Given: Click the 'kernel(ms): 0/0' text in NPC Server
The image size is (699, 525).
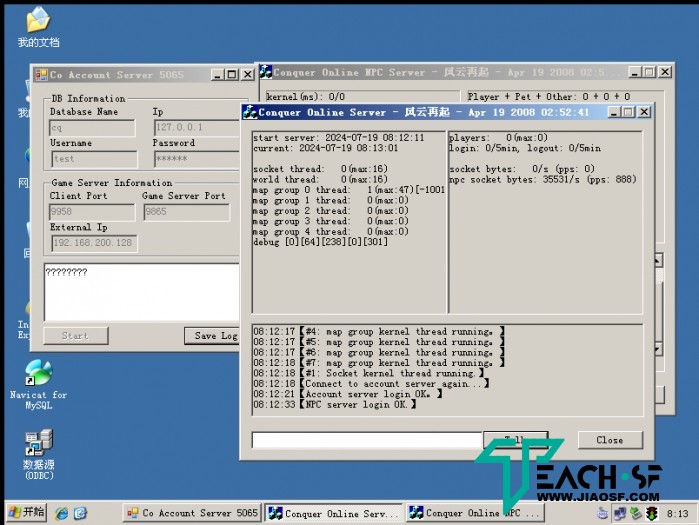Looking at the screenshot, I should [305, 96].
